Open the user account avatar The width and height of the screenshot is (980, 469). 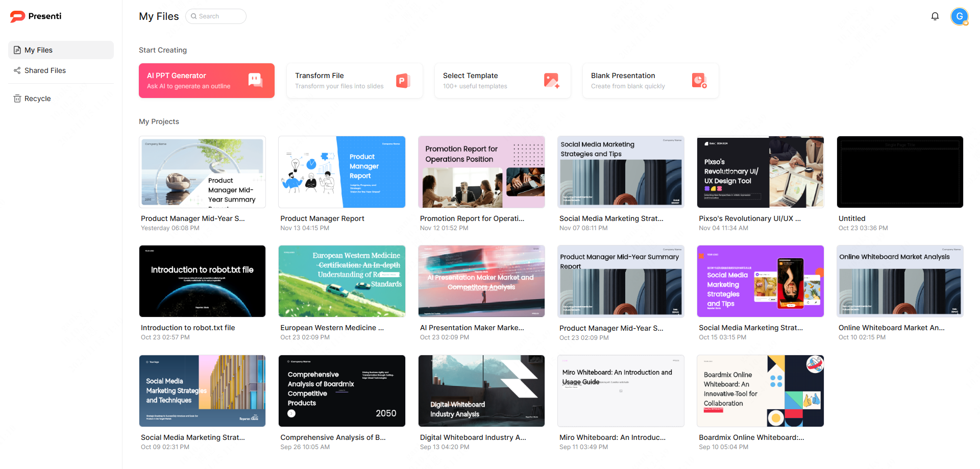(960, 16)
